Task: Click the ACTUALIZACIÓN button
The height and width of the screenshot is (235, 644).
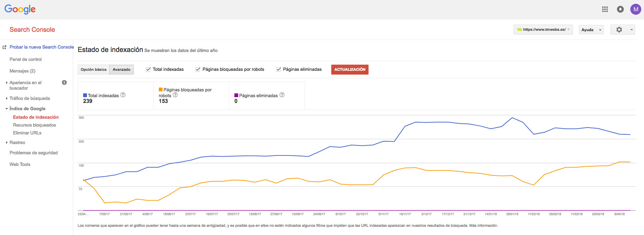Action: point(350,69)
